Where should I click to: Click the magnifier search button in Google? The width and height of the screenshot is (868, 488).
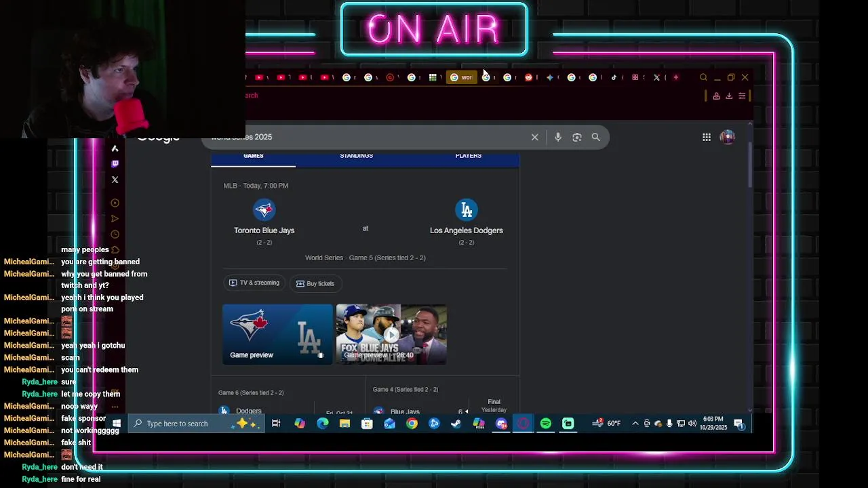click(x=595, y=137)
